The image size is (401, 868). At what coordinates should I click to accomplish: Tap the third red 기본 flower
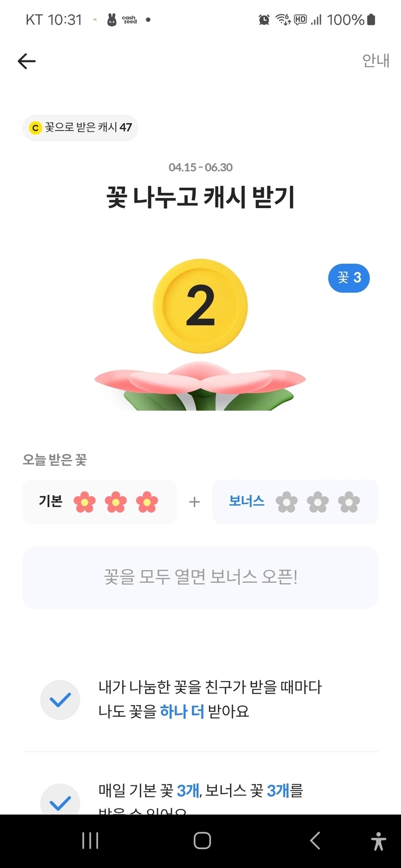[147, 502]
